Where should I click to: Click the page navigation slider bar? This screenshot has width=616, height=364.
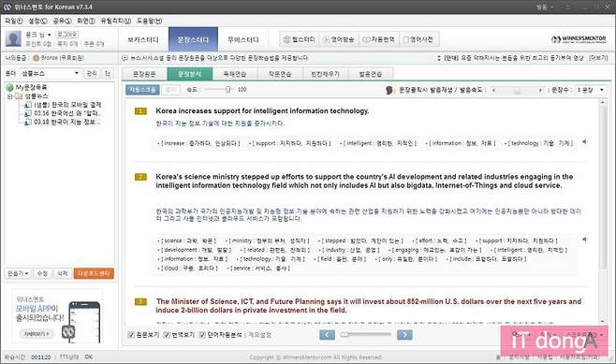coord(366,335)
